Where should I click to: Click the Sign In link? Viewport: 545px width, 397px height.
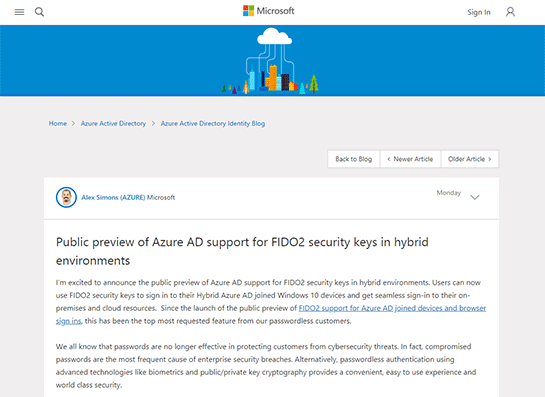point(479,12)
